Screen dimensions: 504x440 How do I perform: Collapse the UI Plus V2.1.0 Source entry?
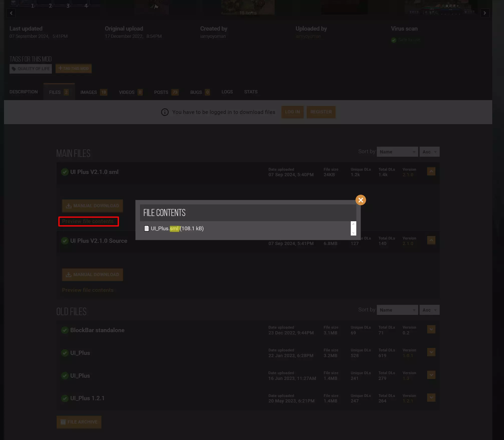pos(431,240)
